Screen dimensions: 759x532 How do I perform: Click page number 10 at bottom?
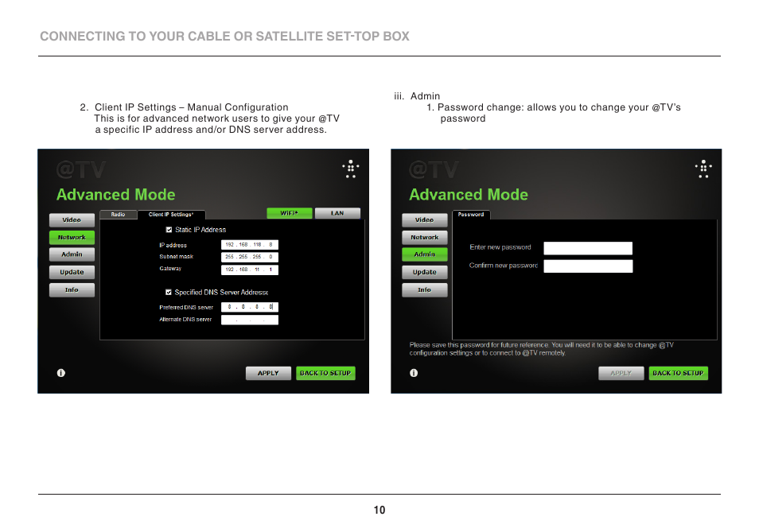(379, 511)
